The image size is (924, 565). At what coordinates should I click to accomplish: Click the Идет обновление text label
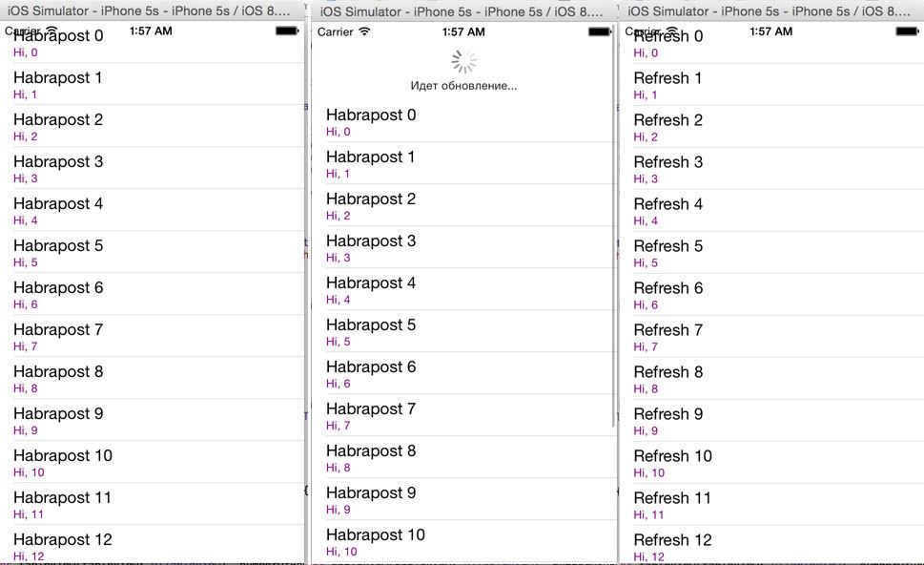[x=463, y=85]
